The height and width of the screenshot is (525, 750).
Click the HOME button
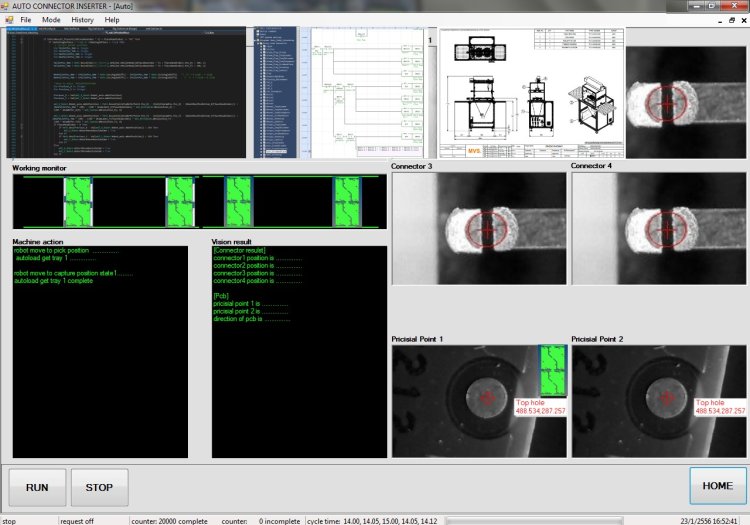[717, 486]
